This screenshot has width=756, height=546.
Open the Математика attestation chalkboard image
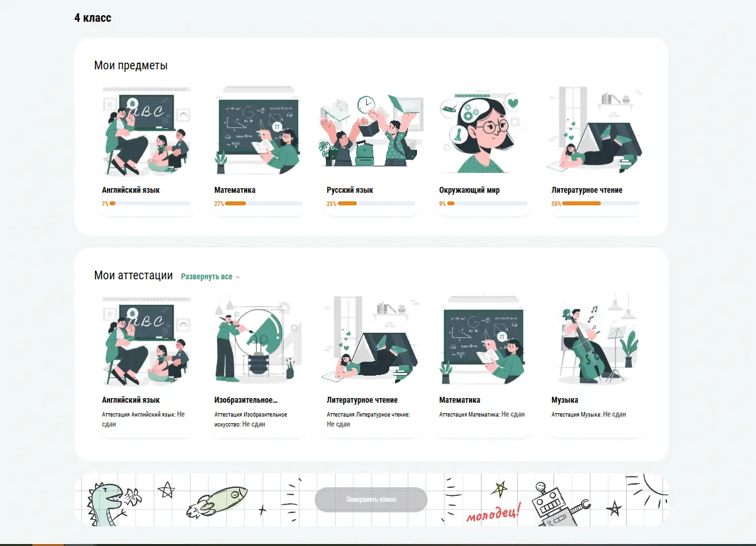tap(483, 341)
